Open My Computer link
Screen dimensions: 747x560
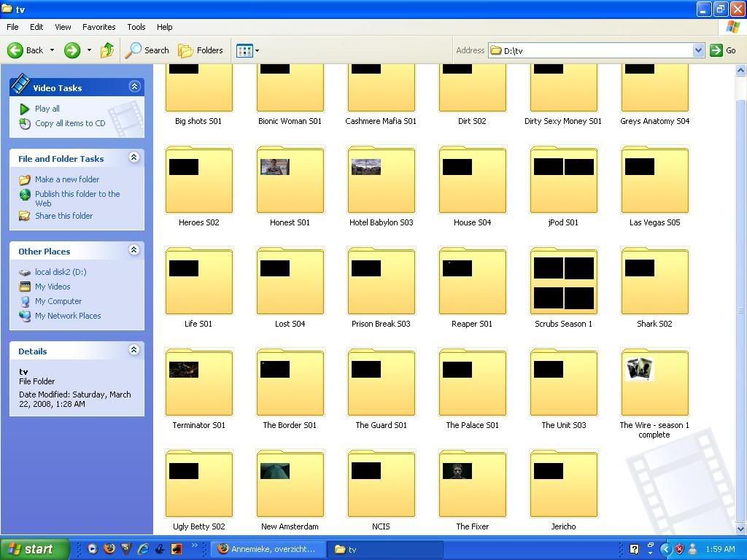point(58,301)
